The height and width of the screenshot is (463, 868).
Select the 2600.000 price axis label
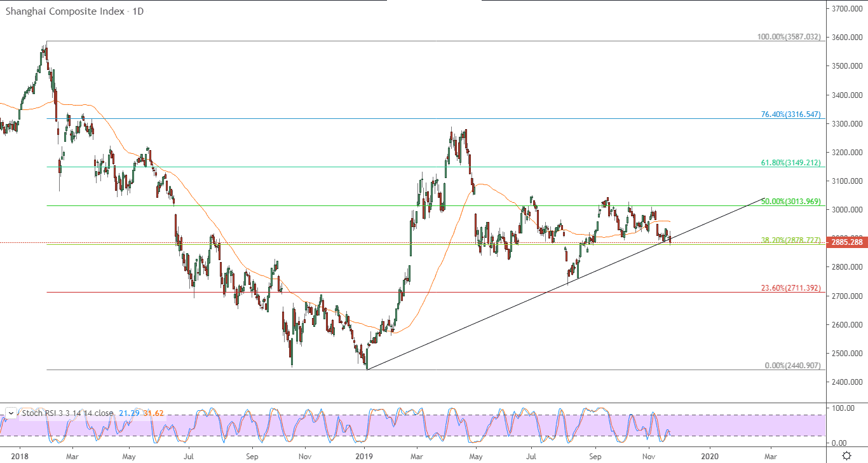pyautogui.click(x=847, y=325)
